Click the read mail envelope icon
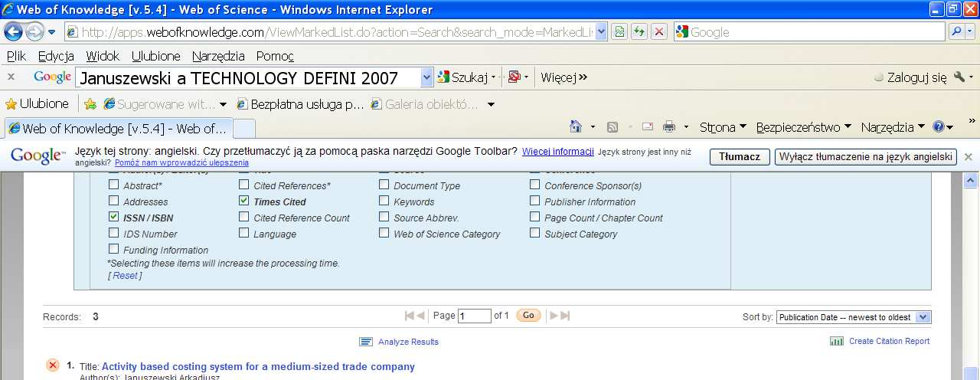Screen dimensions: 980x380 point(648,127)
